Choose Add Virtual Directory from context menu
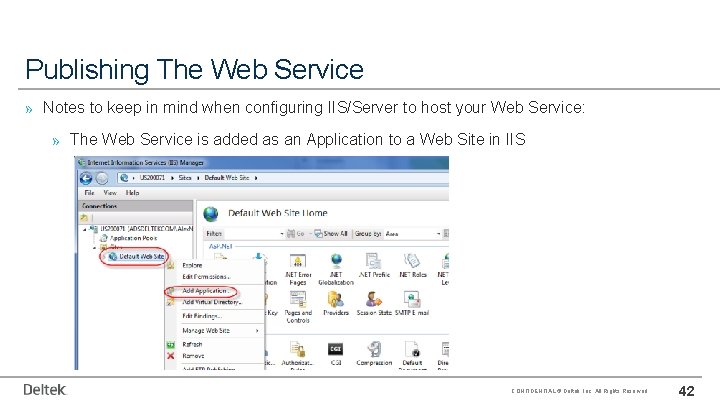Viewport: 720px width, 405px height. (x=212, y=302)
